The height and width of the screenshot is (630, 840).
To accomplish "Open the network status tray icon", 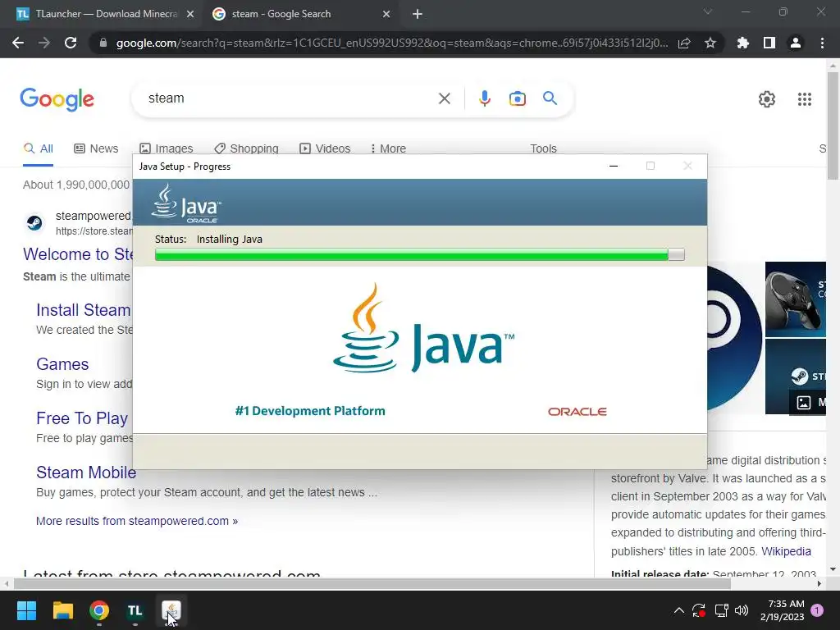I will pos(721,610).
